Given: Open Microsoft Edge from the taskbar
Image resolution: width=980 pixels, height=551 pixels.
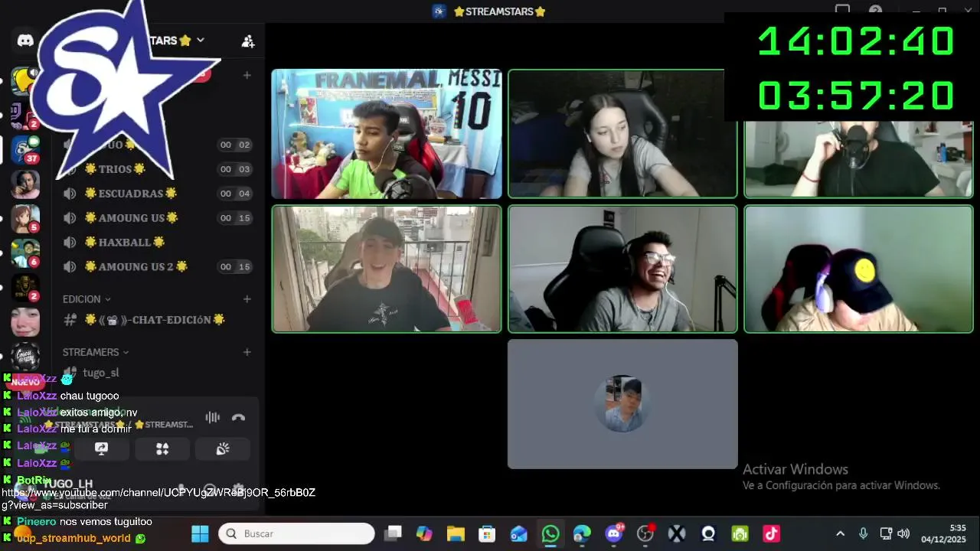Looking at the screenshot, I should (582, 533).
